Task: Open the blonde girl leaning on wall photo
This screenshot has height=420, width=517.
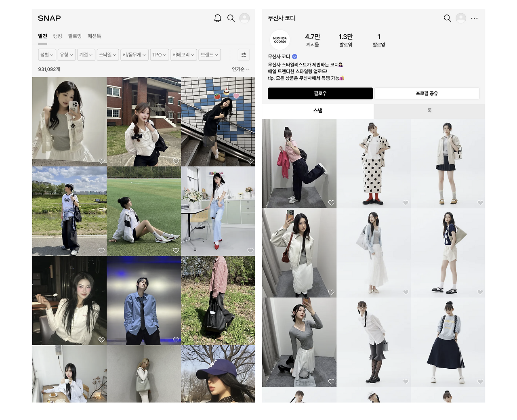Action: click(144, 374)
